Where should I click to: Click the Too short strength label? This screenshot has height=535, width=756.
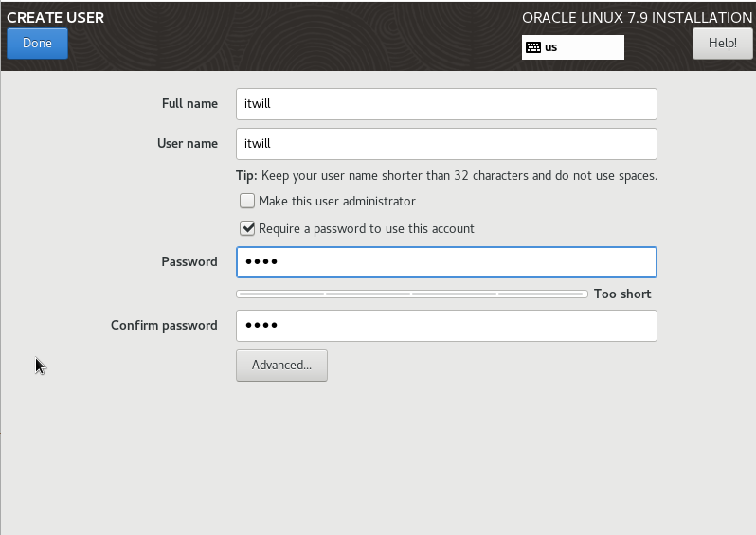point(622,294)
